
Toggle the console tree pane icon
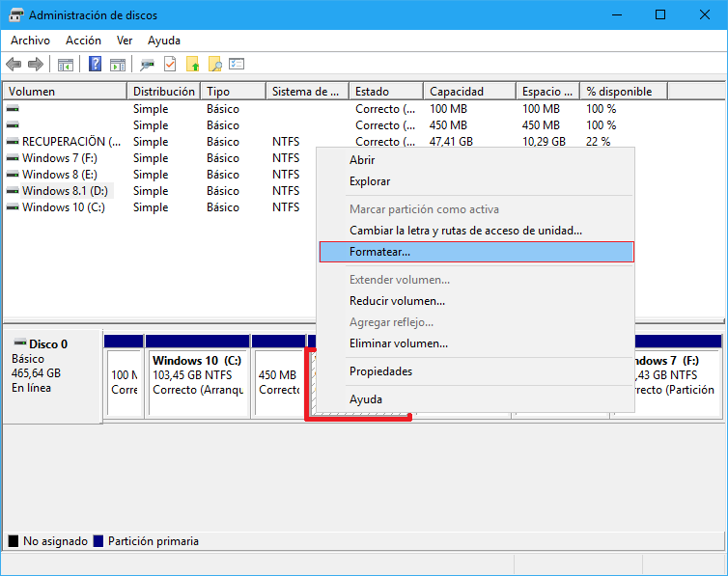pyautogui.click(x=66, y=65)
